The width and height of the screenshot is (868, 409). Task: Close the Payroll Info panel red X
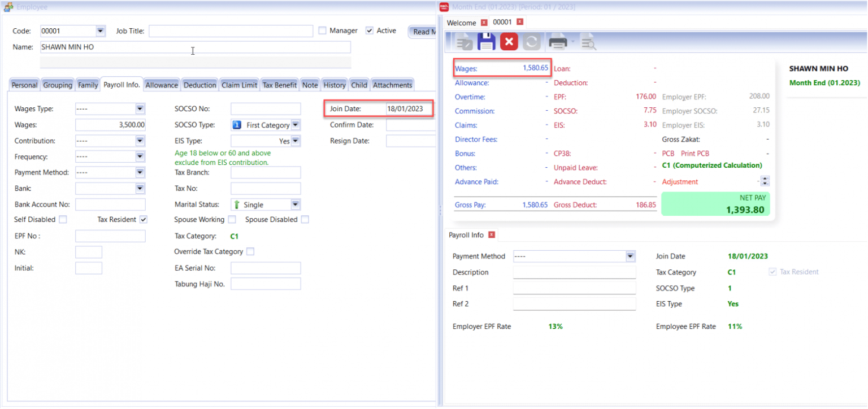[492, 235]
